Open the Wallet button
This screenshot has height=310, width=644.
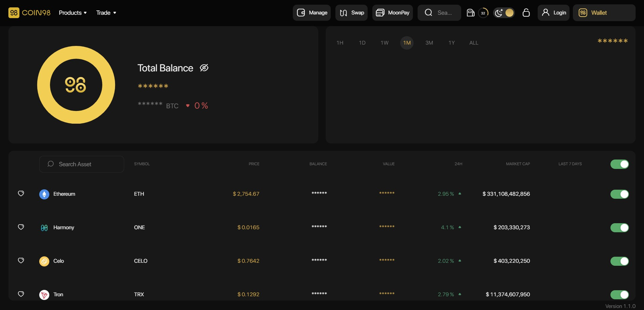coord(604,13)
